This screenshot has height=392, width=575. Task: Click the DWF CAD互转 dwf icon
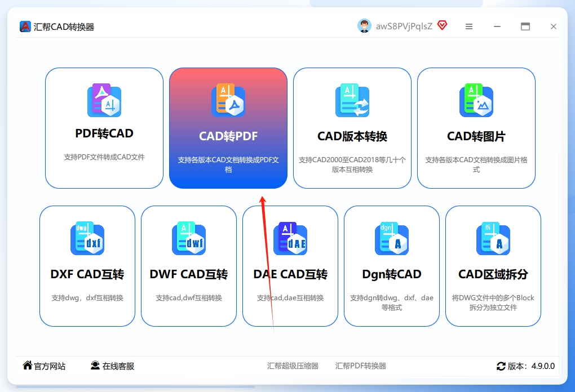[189, 238]
